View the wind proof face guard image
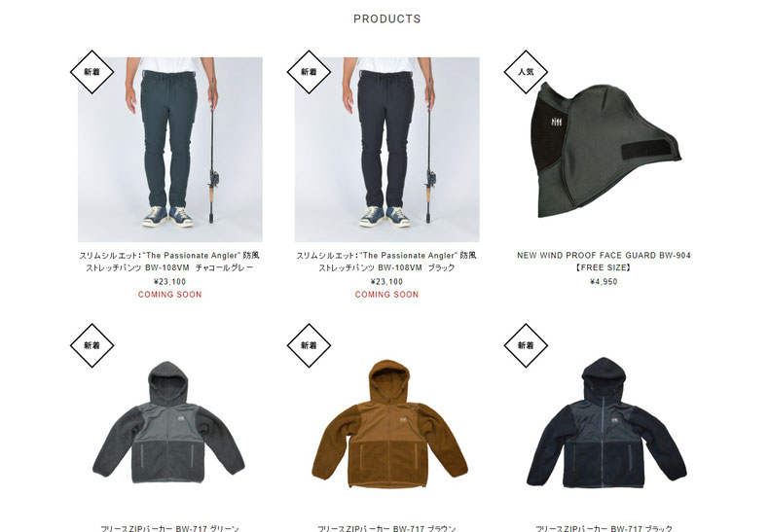 coord(604,150)
